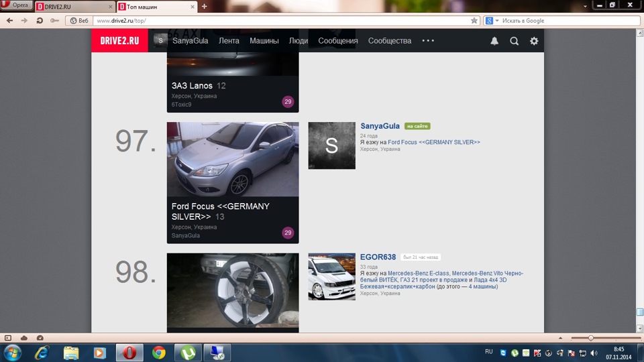Open uTorrent from taskbar
This screenshot has height=362, width=644.
[x=188, y=353]
